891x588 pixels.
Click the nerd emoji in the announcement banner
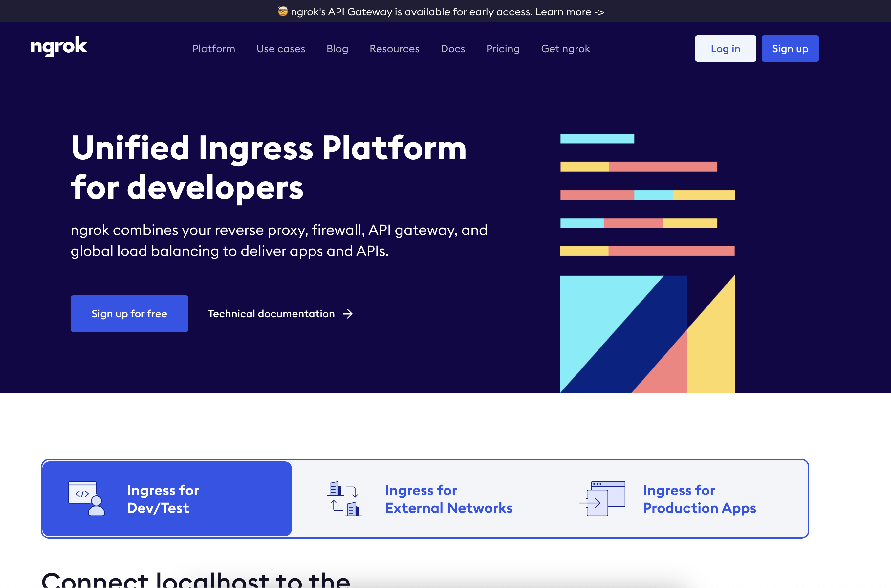pyautogui.click(x=282, y=11)
